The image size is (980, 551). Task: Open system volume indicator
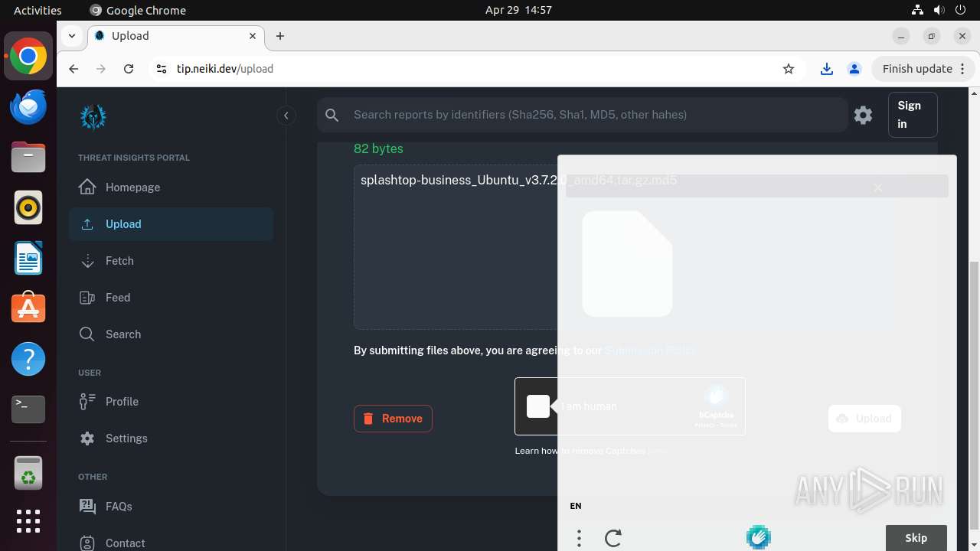939,10
